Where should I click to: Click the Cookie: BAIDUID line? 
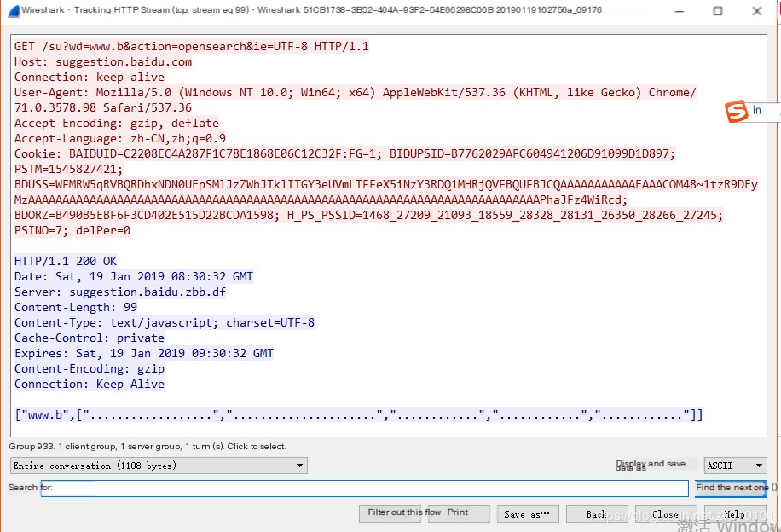[344, 154]
